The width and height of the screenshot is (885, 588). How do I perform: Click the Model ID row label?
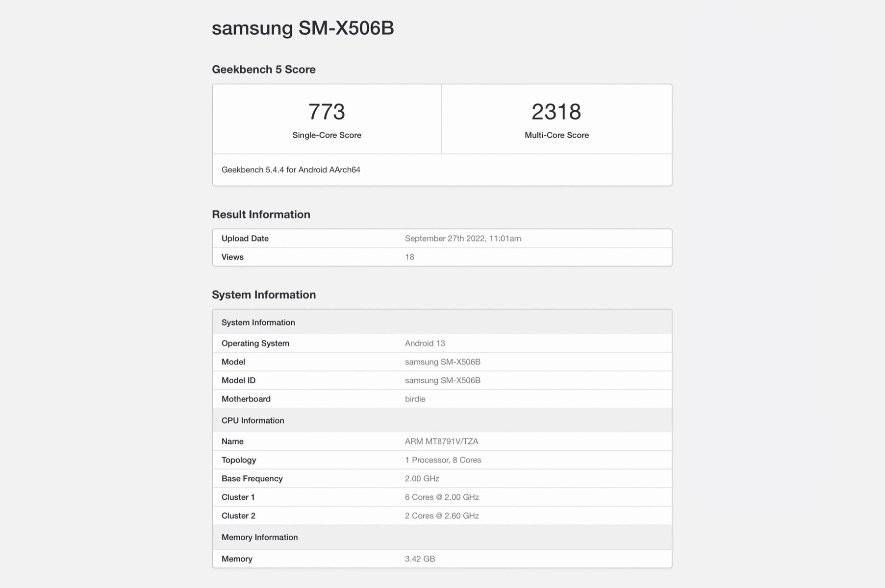click(x=238, y=381)
